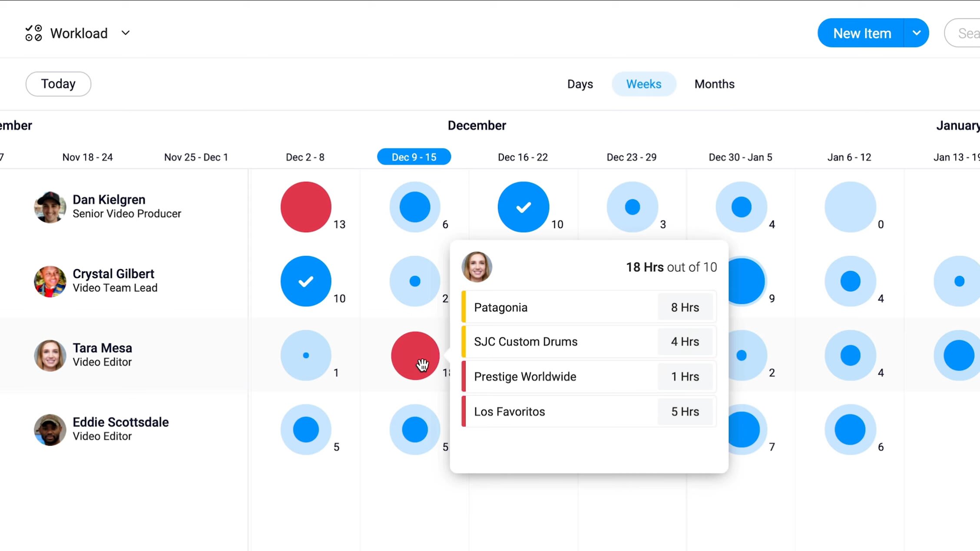
Task: Keep Weeks view selected
Action: (644, 84)
